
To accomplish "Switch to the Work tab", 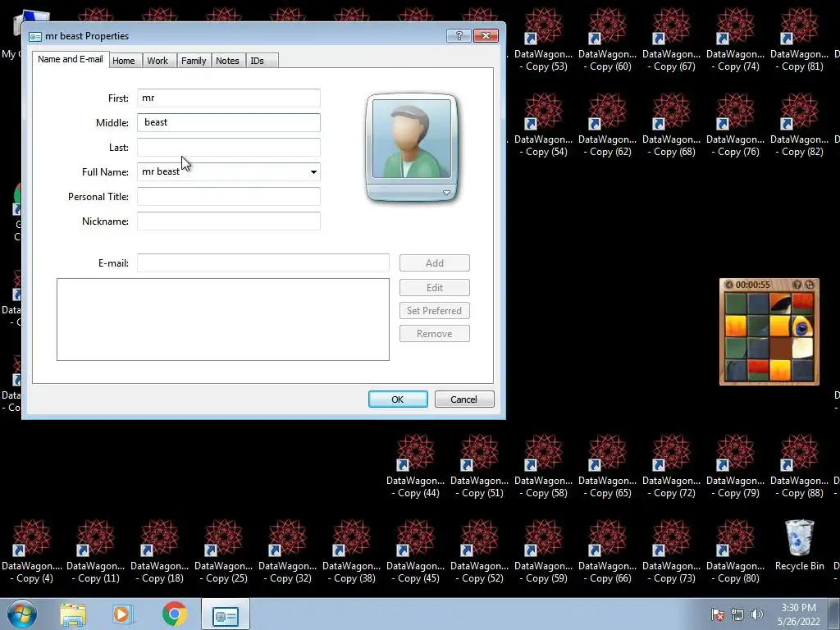I will coord(157,61).
